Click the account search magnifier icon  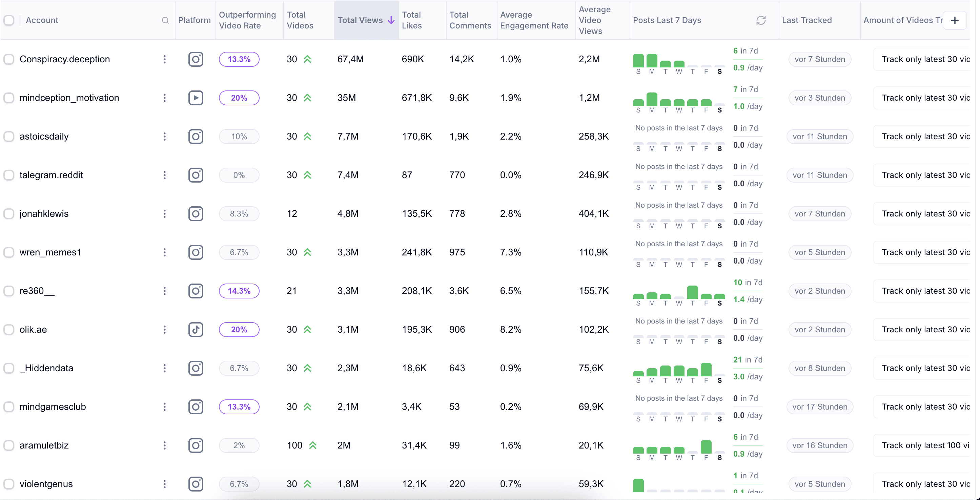tap(165, 21)
